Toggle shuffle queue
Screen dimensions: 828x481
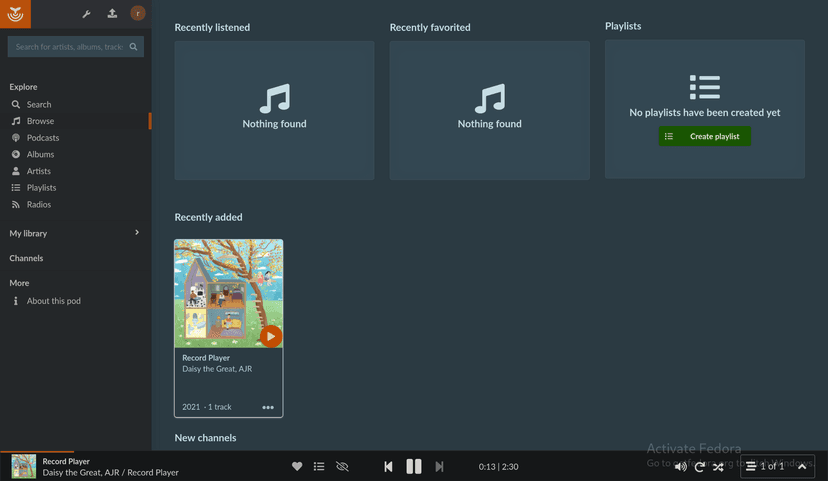[x=718, y=467]
